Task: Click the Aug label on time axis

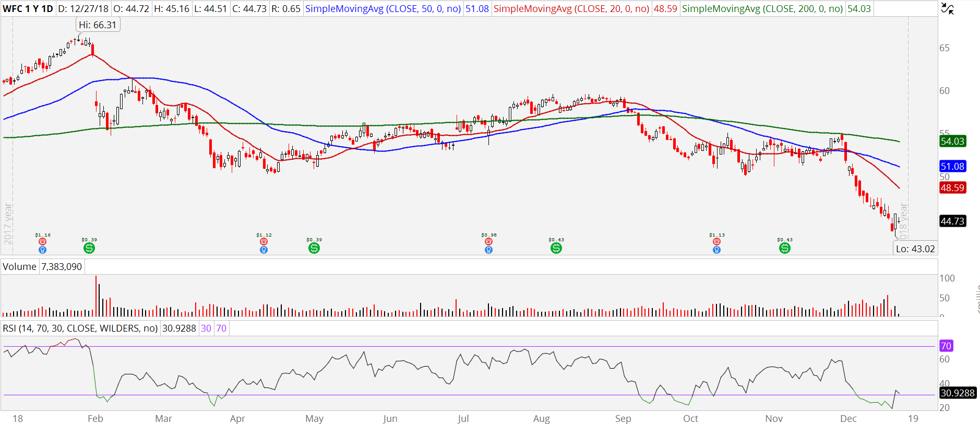Action: click(x=542, y=419)
